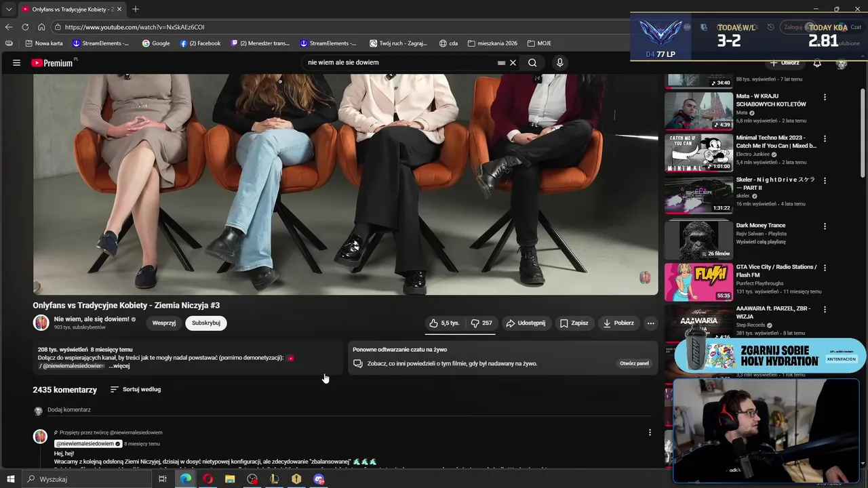
Task: Open Discord from the taskbar
Action: (319, 479)
